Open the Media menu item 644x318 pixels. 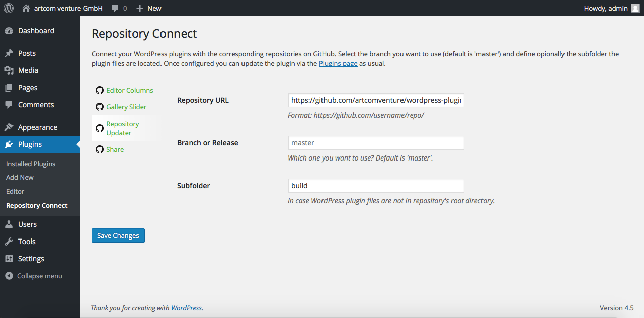pos(40,70)
